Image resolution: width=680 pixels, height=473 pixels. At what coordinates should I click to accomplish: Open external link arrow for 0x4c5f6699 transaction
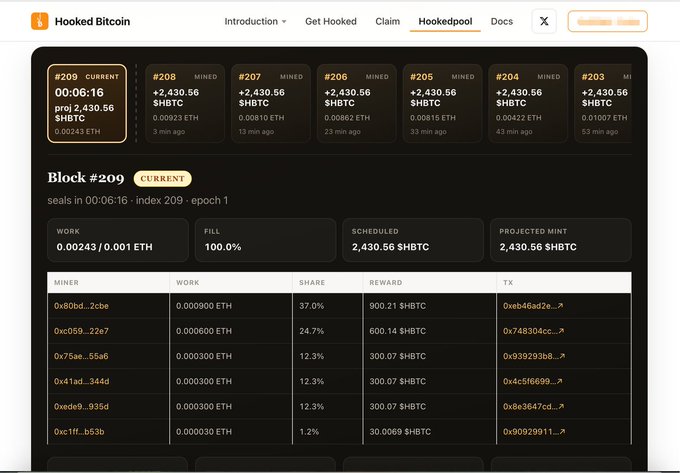click(x=559, y=381)
